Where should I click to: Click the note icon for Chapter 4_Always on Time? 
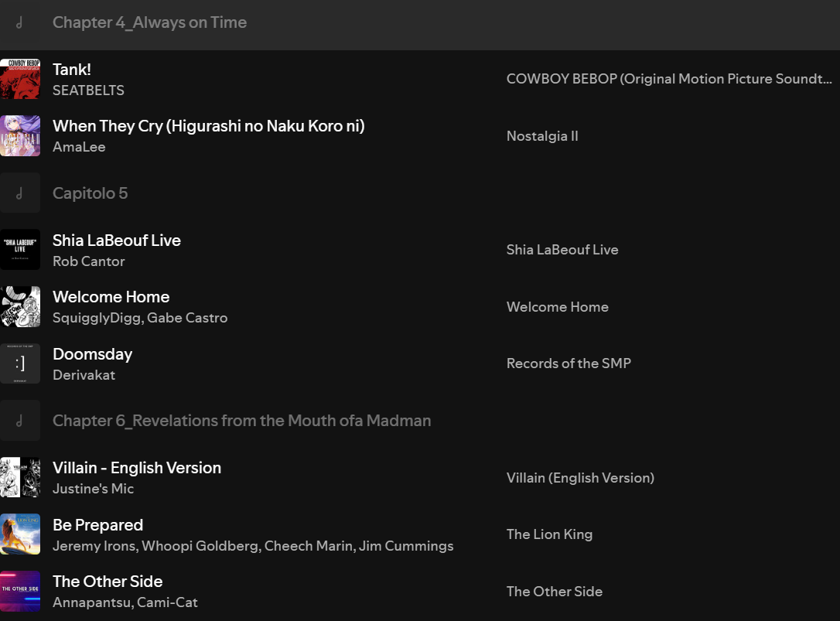click(20, 22)
